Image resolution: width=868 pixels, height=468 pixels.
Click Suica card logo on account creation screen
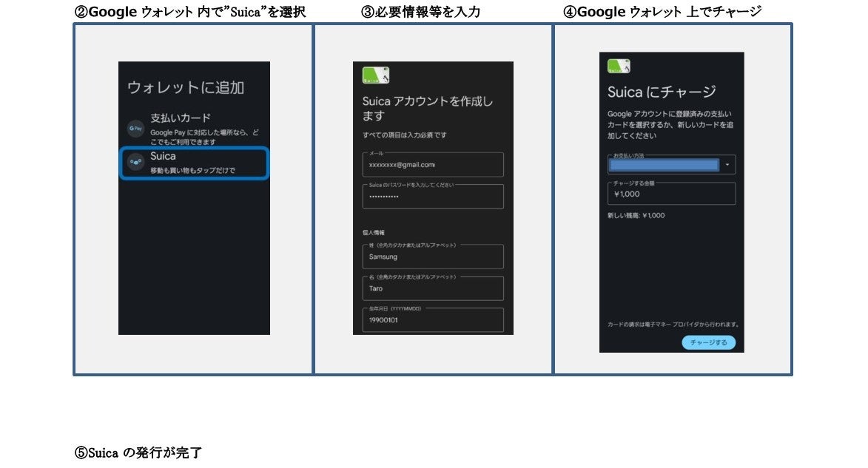[x=376, y=75]
